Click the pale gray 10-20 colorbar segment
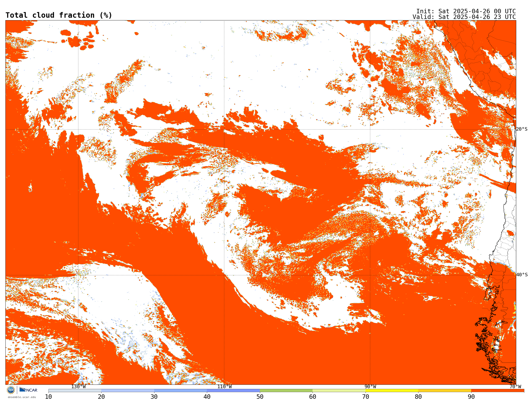Image resolution: width=532 pixels, height=400 pixels. 75,391
